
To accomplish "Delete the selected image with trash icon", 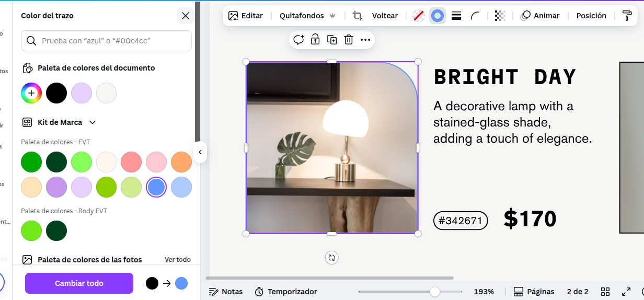I will (x=349, y=40).
